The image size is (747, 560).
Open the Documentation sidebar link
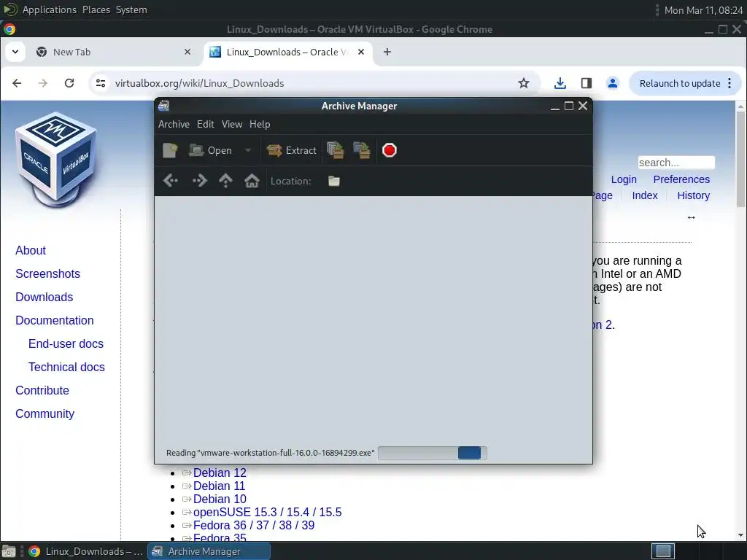[54, 321]
